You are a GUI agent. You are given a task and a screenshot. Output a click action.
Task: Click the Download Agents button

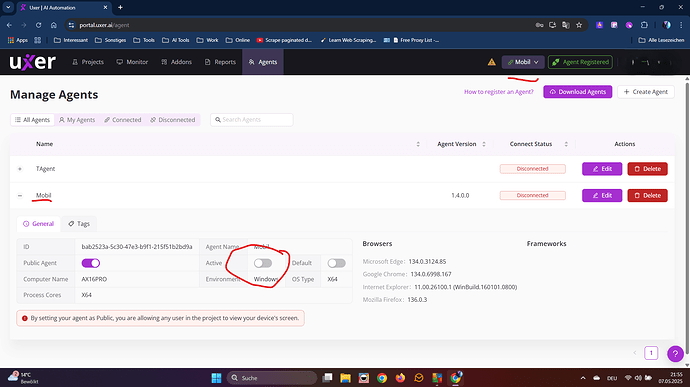coord(577,92)
